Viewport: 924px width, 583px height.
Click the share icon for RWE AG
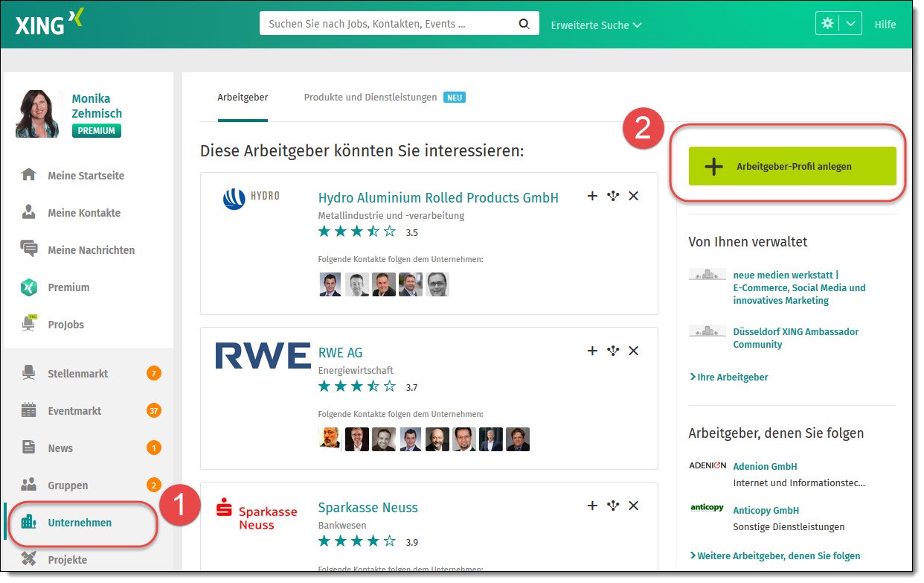[x=613, y=351]
